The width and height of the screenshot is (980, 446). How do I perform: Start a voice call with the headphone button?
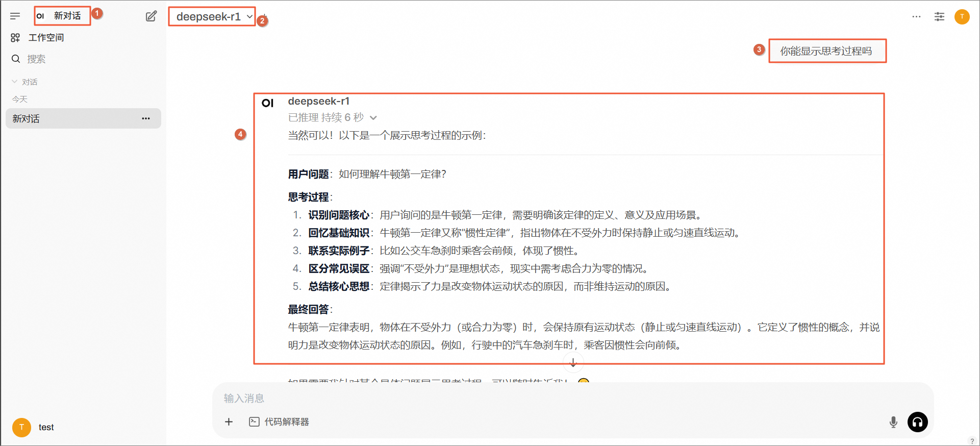917,422
